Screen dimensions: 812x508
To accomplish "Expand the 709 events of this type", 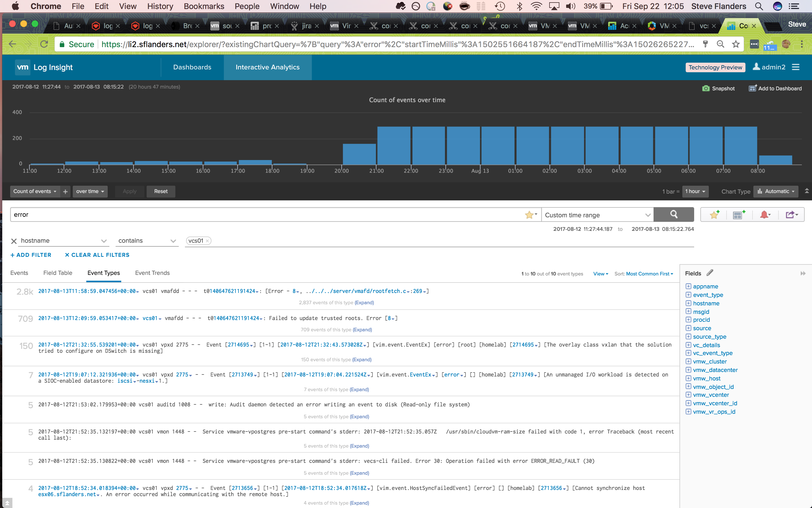I will [362, 330].
